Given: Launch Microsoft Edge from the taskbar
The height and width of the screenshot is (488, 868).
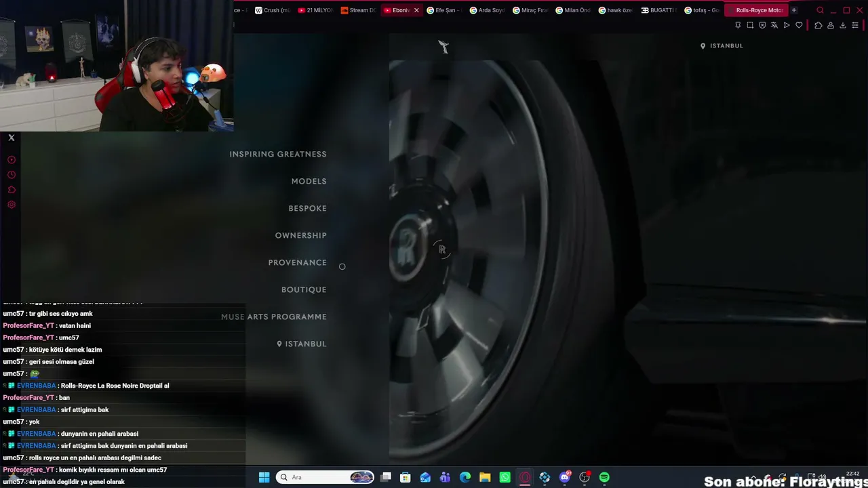Looking at the screenshot, I should click(x=465, y=477).
